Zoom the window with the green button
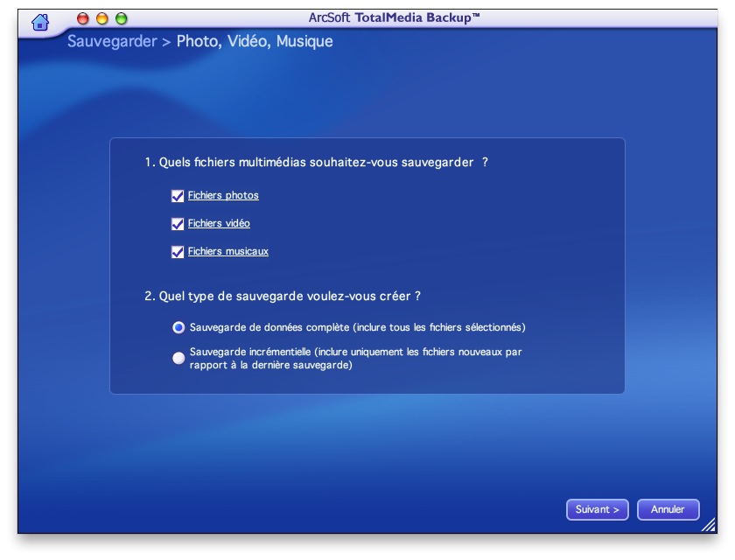The width and height of the screenshot is (735, 560). click(x=121, y=18)
